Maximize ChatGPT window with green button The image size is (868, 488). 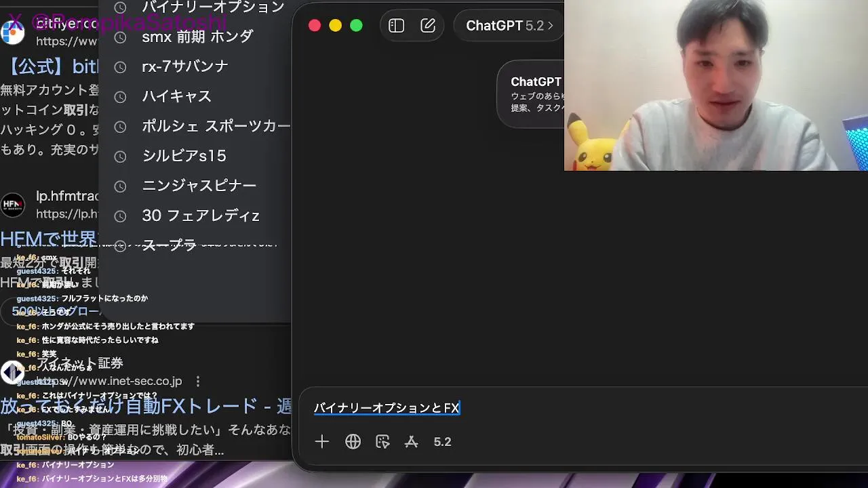(356, 26)
